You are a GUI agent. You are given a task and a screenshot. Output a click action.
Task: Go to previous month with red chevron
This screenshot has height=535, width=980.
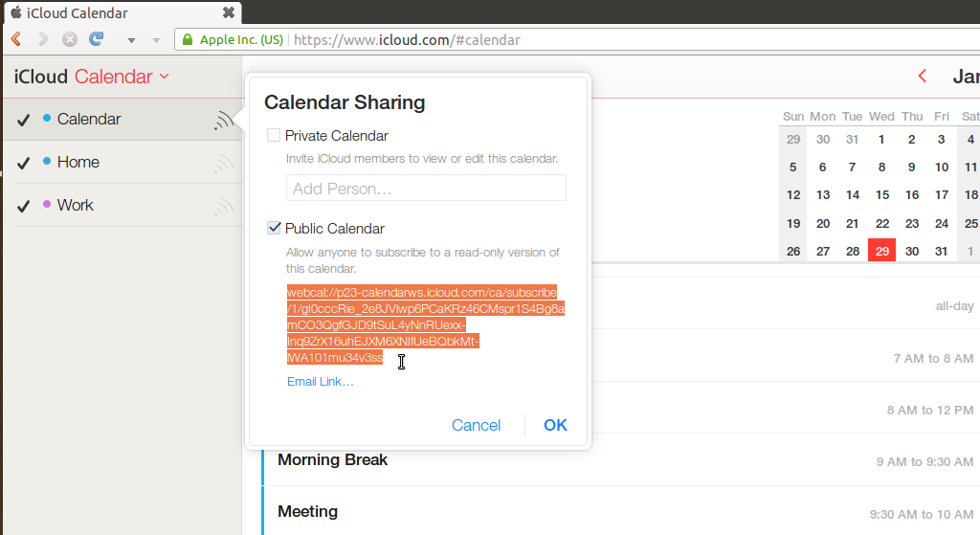[923, 76]
